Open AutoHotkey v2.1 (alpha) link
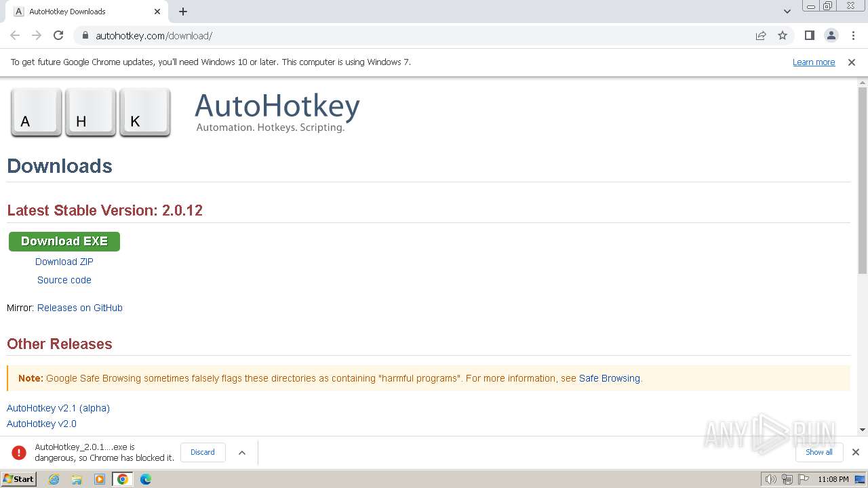The height and width of the screenshot is (488, 868). 58,408
